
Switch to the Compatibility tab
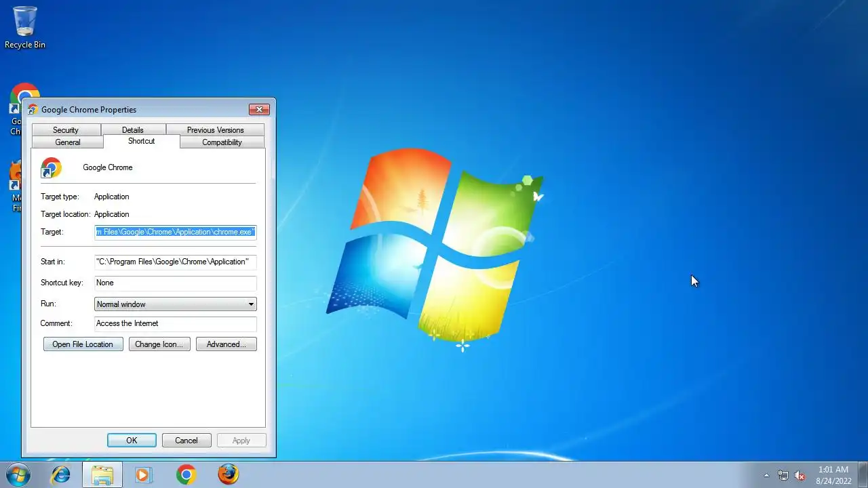click(x=222, y=142)
